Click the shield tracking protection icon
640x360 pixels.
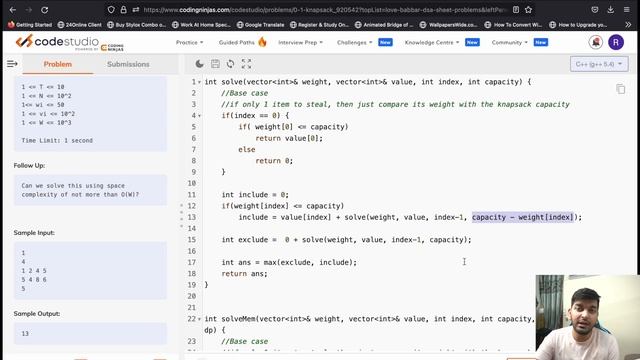point(111,10)
